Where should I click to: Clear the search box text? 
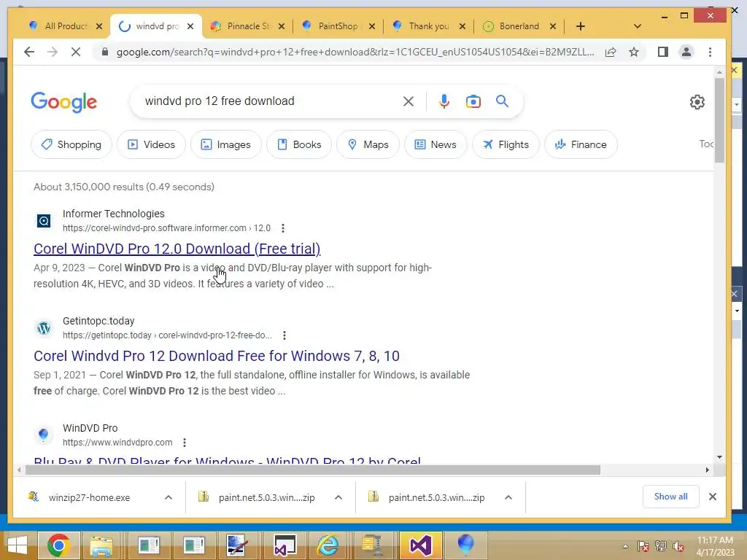click(x=409, y=101)
